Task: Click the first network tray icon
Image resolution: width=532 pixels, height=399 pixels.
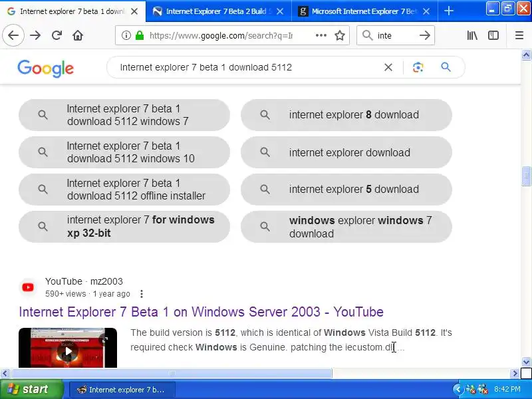Action: pyautogui.click(x=471, y=389)
